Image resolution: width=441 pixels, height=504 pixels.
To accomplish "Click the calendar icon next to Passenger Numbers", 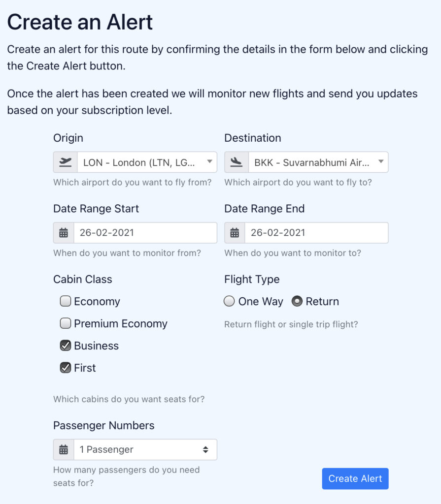I will click(64, 449).
